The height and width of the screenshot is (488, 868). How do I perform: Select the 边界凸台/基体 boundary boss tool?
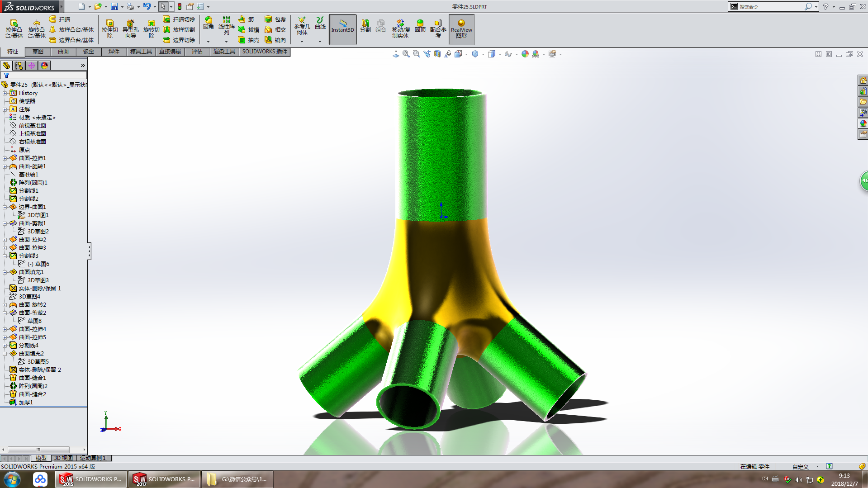click(x=71, y=40)
